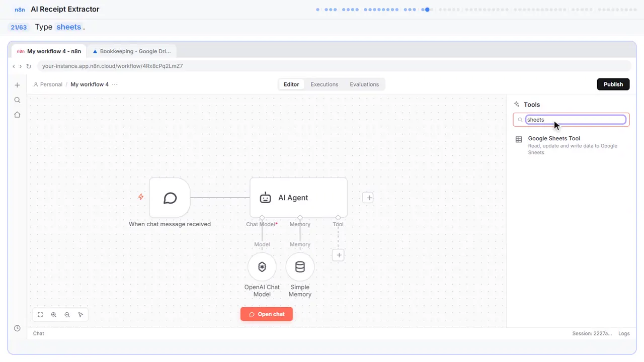Click the plus button right of AI Agent
The width and height of the screenshot is (644, 362).
click(369, 198)
